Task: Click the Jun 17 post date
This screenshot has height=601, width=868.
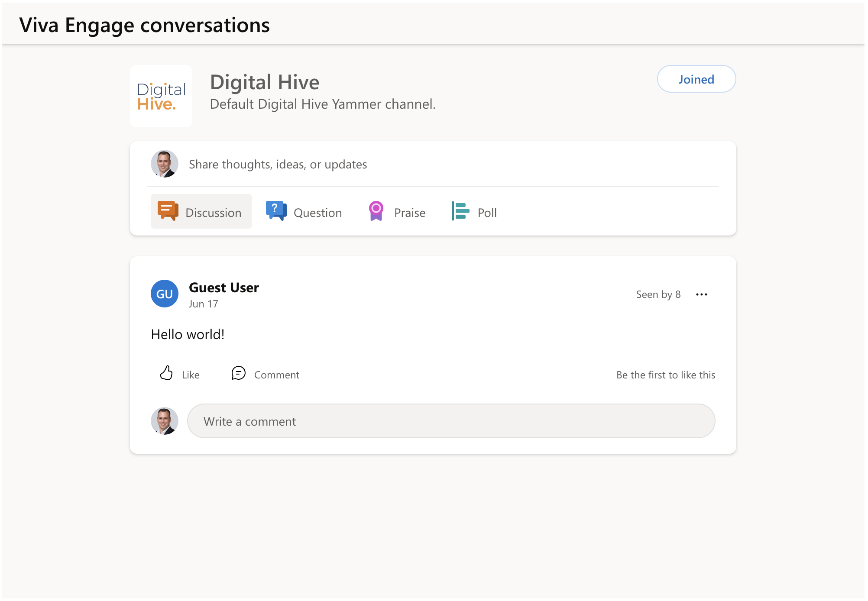Action: pos(203,304)
